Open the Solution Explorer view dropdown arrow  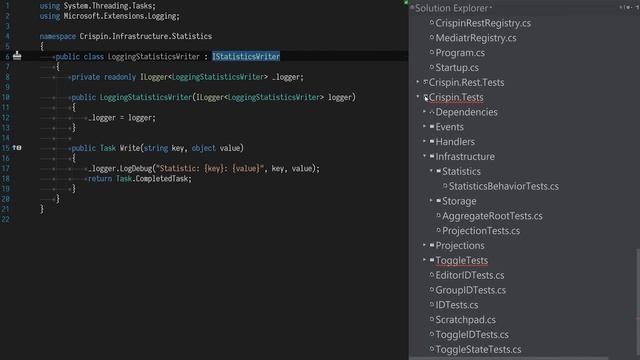491,8
